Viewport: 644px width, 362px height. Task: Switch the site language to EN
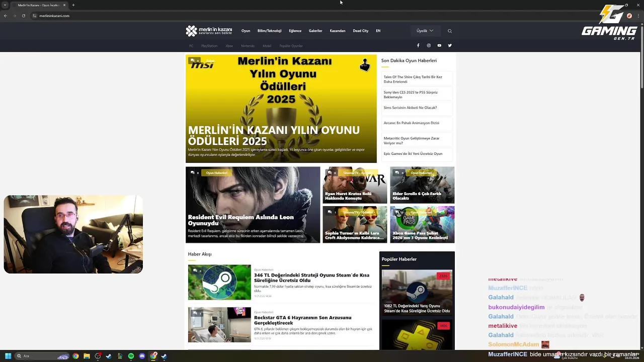(378, 31)
